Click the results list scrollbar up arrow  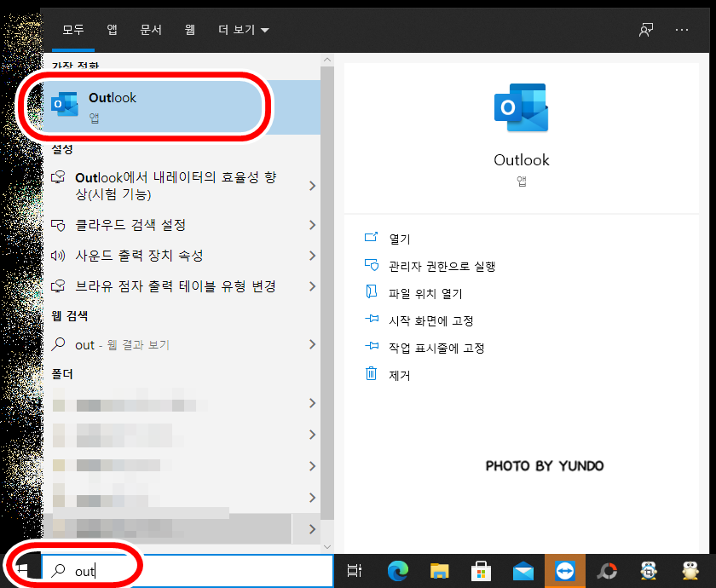click(327, 60)
